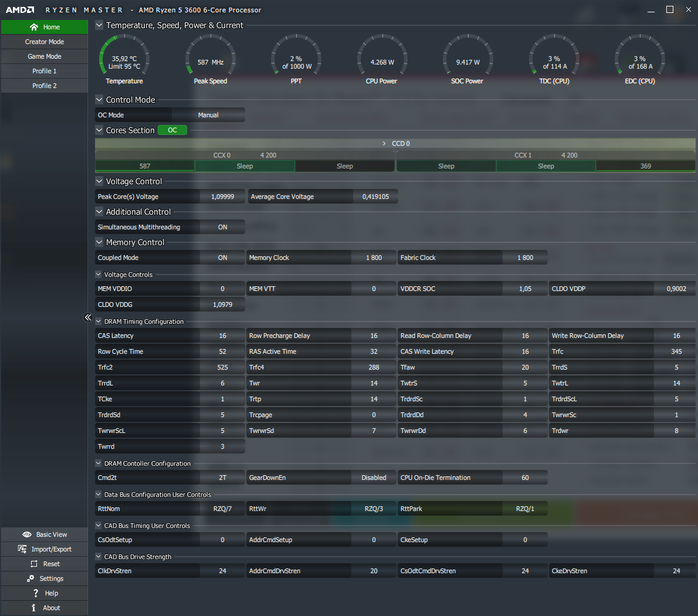The width and height of the screenshot is (698, 616).
Task: Click the CCX 0 header
Action: (x=245, y=155)
